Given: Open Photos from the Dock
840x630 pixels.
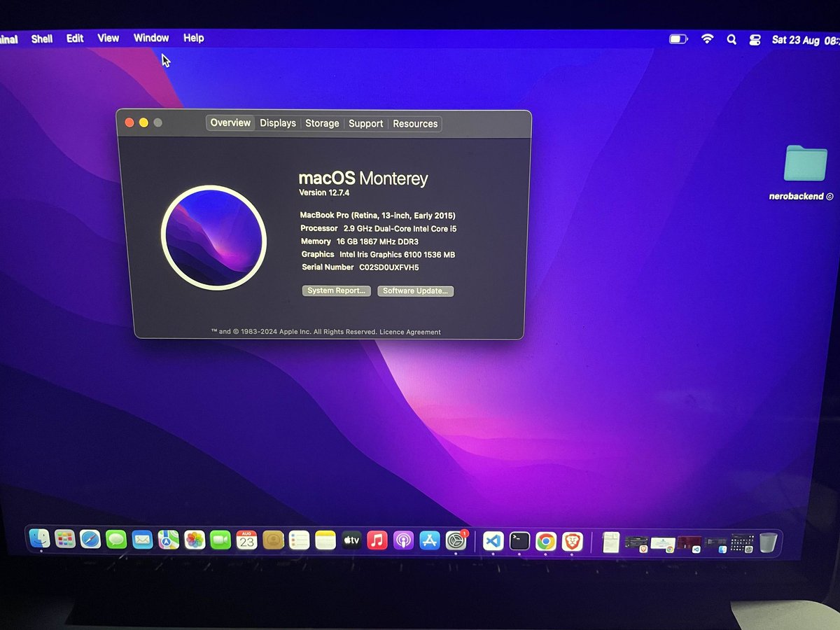Looking at the screenshot, I should (194, 540).
